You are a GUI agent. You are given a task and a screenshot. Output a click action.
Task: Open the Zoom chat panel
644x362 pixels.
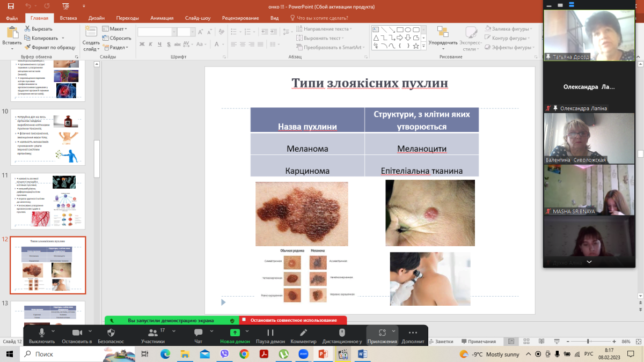click(198, 333)
